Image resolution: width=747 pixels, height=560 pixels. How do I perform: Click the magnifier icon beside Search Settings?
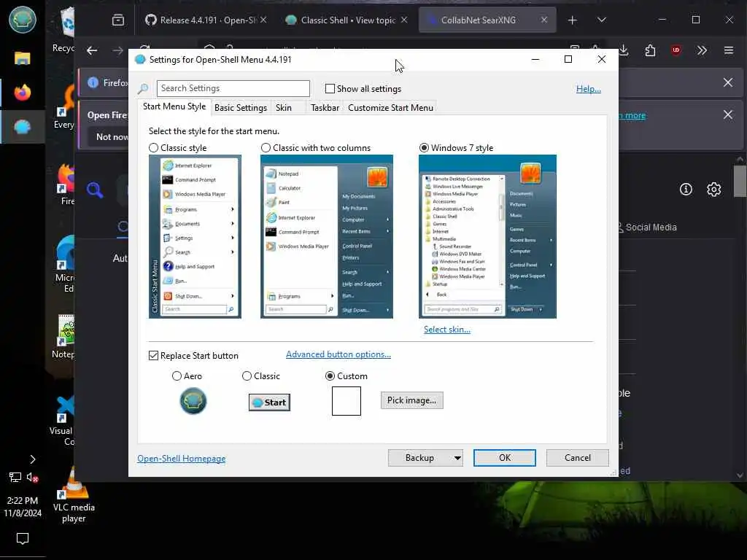tap(143, 88)
